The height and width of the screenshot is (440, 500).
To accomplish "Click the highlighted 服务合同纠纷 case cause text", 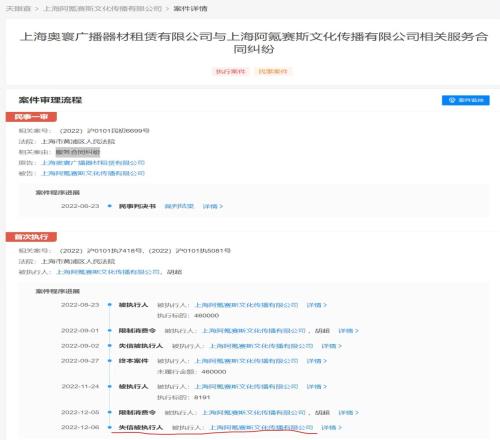I will coord(78,152).
